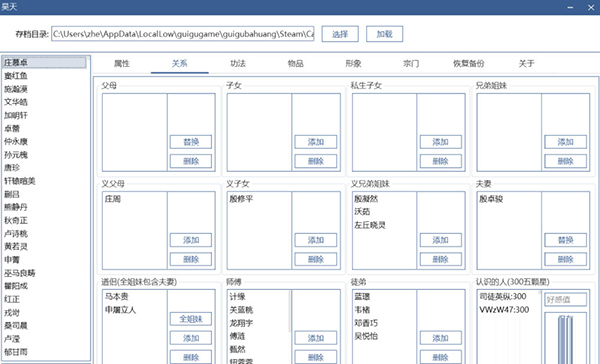Select 左丘晓灵 in the 义兄弟姐妹 list
600x364 pixels.
point(370,225)
